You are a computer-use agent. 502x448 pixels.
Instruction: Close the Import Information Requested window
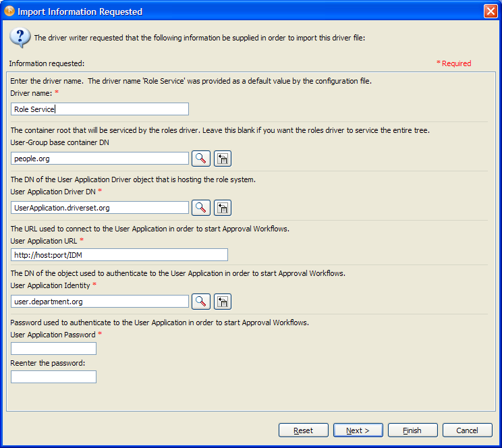coord(491,11)
